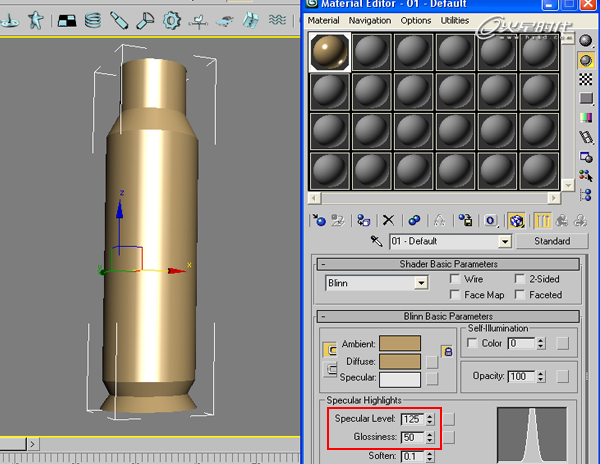The image size is (600, 464).
Task: Click sample slots horizontal scrollbar right arrow
Action: (554, 198)
